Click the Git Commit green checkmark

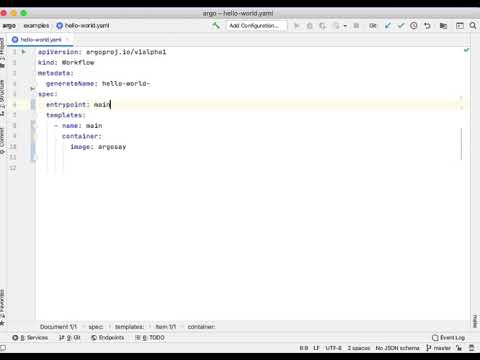click(401, 26)
